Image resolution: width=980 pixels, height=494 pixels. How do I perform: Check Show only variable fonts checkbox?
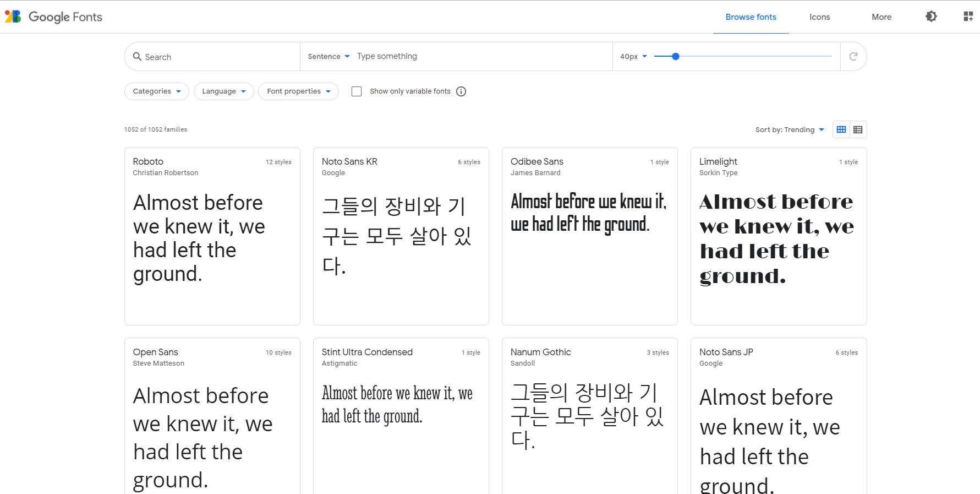point(357,91)
